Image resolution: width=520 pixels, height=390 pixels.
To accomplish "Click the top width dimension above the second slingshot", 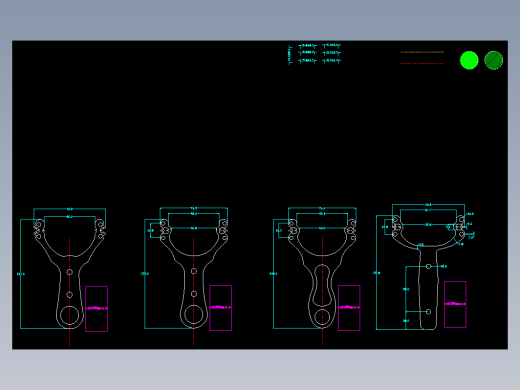I will coord(194,208).
